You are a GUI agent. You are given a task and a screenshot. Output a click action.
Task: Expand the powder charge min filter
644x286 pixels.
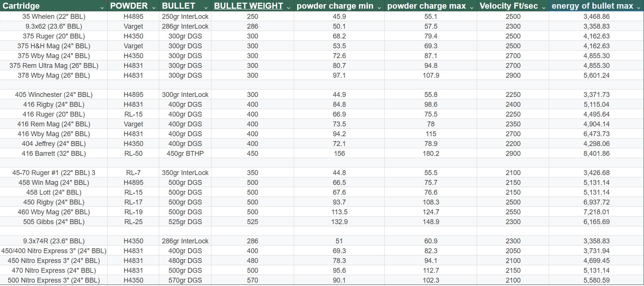click(x=379, y=8)
